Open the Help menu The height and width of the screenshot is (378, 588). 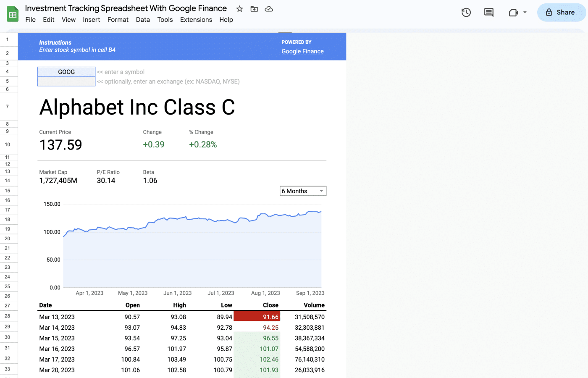click(x=226, y=20)
